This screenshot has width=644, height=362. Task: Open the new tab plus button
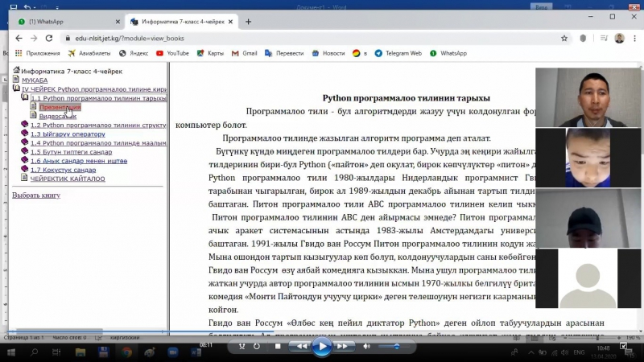[x=248, y=21]
